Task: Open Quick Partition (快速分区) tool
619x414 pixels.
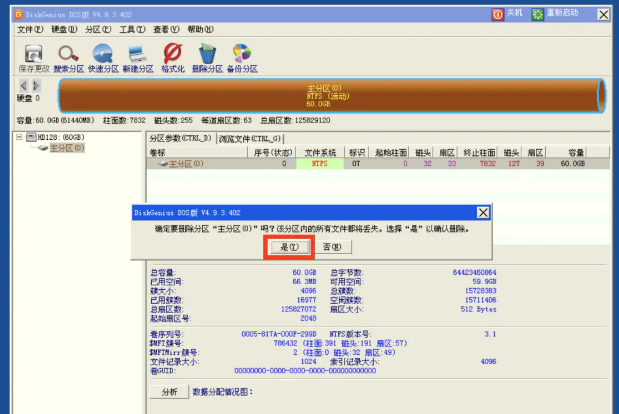Action: pyautogui.click(x=103, y=54)
